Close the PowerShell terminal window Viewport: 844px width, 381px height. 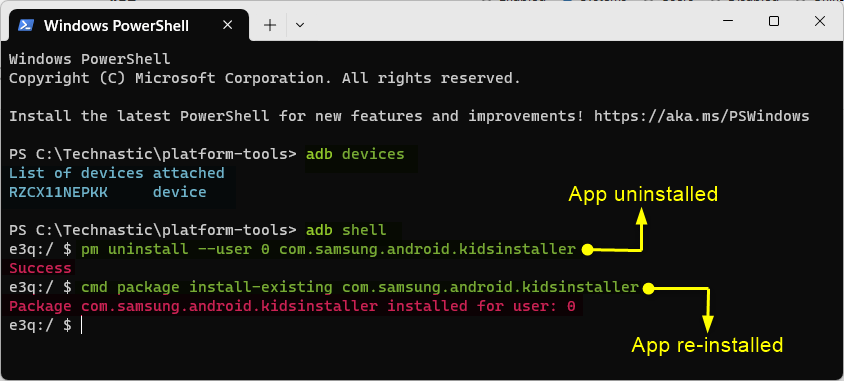pyautogui.click(x=820, y=22)
